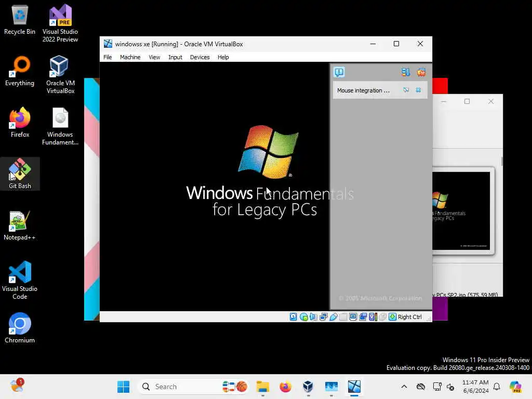Click the virtualization V indicator with CPU meter
This screenshot has width=532, height=399.
click(x=373, y=316)
